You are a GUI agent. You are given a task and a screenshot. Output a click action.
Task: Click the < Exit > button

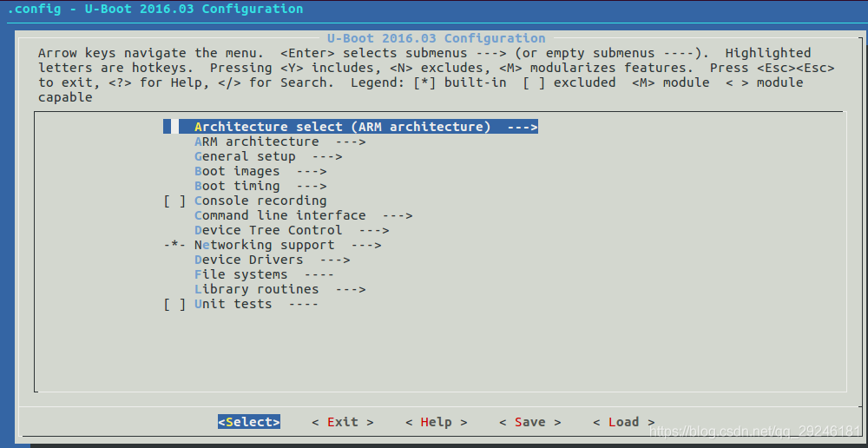click(343, 422)
